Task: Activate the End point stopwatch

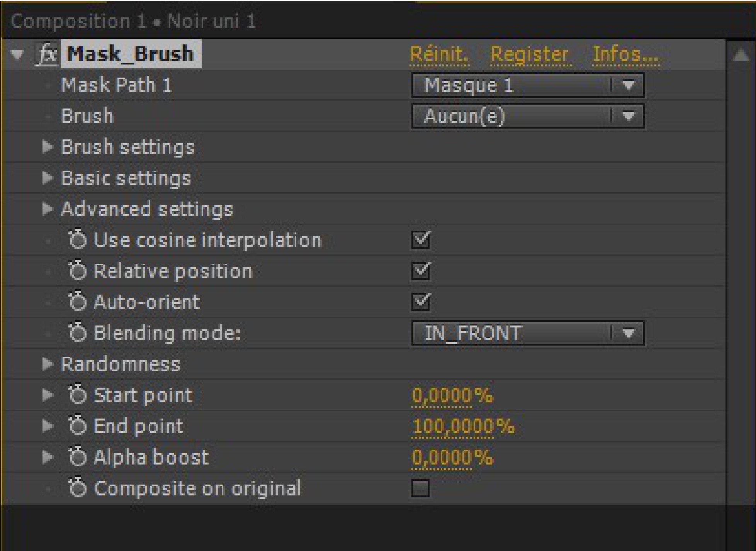Action: [78, 426]
